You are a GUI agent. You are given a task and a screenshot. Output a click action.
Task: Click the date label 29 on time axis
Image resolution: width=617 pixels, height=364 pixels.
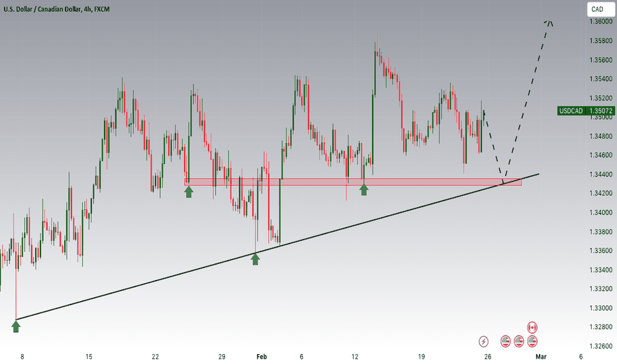[x=222, y=357]
